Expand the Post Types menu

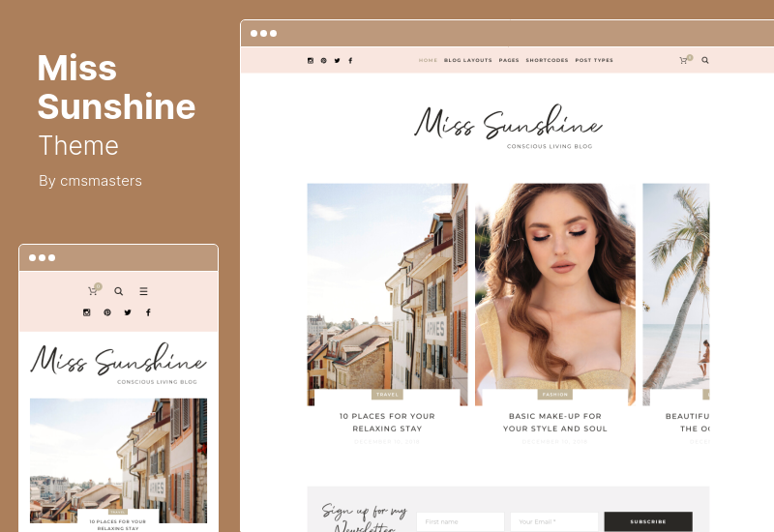coord(594,60)
